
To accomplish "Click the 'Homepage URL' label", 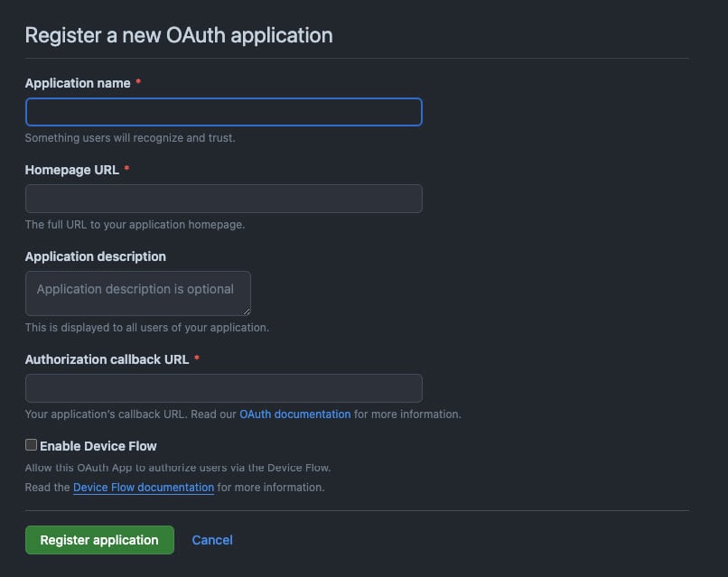I will [x=72, y=170].
